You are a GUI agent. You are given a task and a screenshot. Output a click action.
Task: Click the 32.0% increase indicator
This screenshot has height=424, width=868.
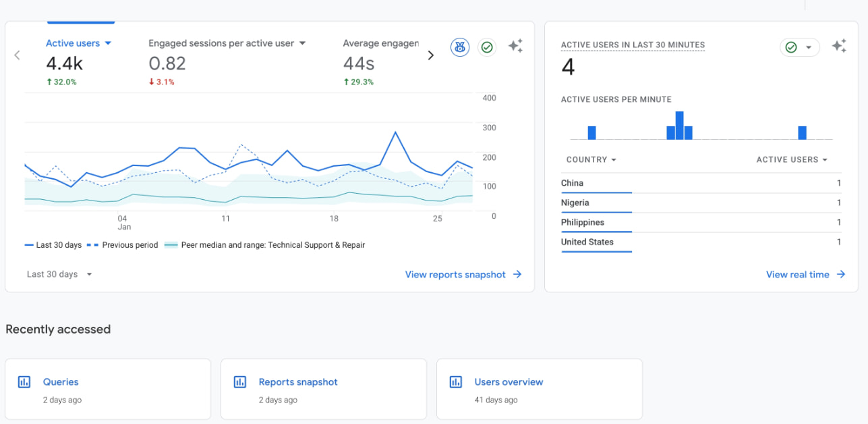(x=61, y=82)
